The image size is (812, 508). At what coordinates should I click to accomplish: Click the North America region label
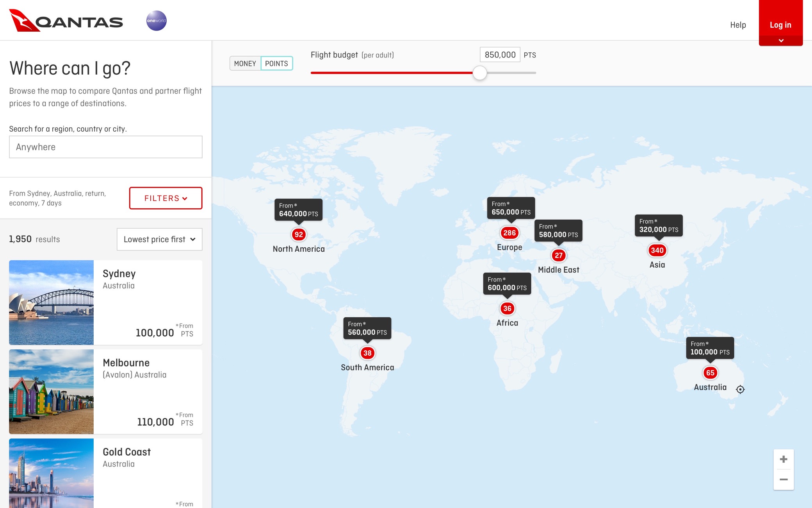pyautogui.click(x=299, y=249)
